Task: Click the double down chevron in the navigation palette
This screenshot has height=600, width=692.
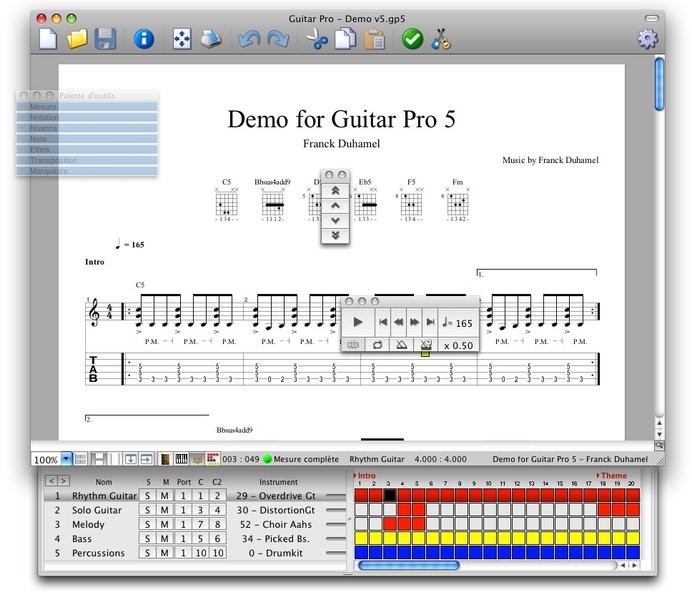Action: pyautogui.click(x=335, y=235)
